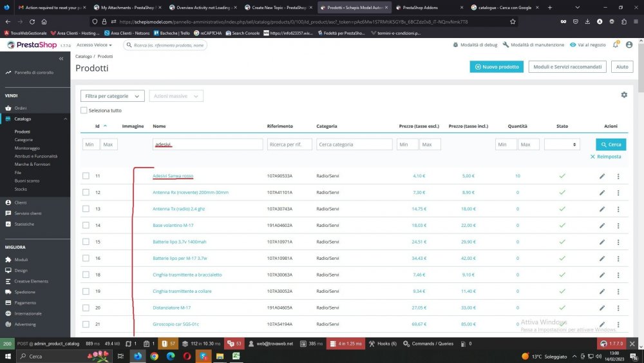Switch to Create New Topic browser tab
The image size is (644, 363).
pos(278,7)
